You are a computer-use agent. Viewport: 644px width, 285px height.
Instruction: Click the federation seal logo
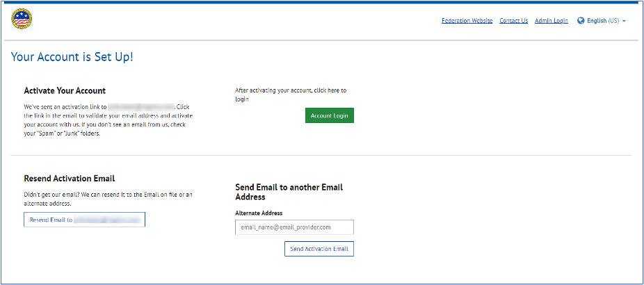pyautogui.click(x=22, y=20)
